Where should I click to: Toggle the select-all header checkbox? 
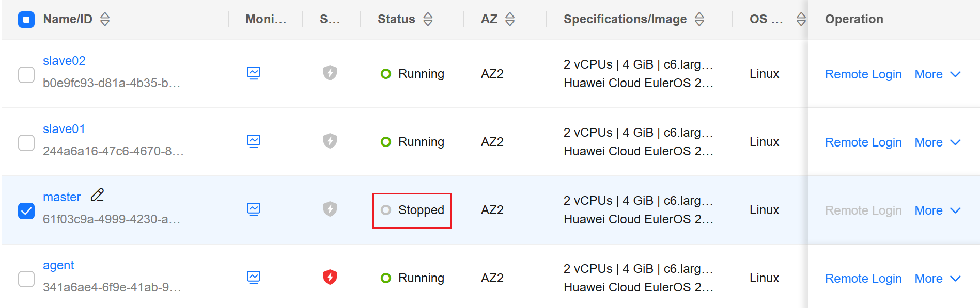[26, 20]
